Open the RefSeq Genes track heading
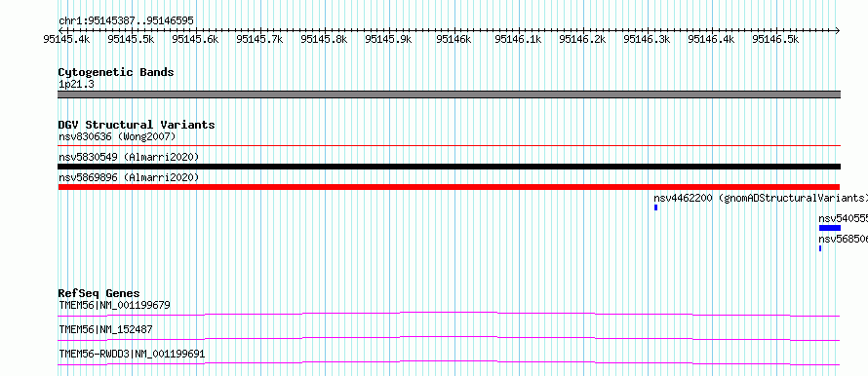Screen dimensions: 868x376 pyautogui.click(x=99, y=293)
